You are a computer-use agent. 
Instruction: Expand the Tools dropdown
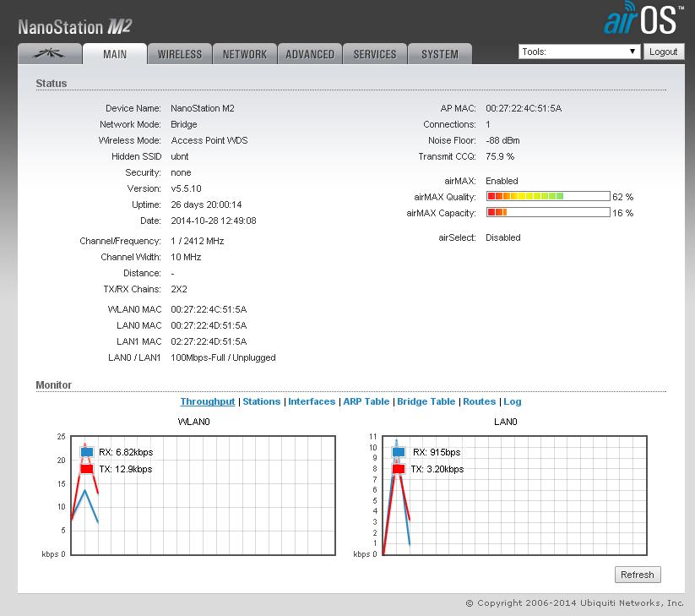[x=579, y=52]
